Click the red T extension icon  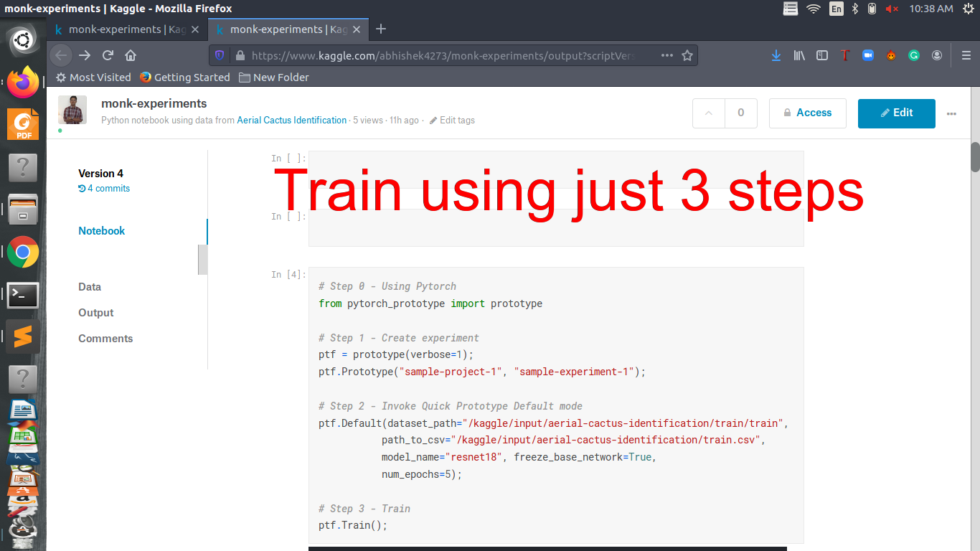click(845, 55)
